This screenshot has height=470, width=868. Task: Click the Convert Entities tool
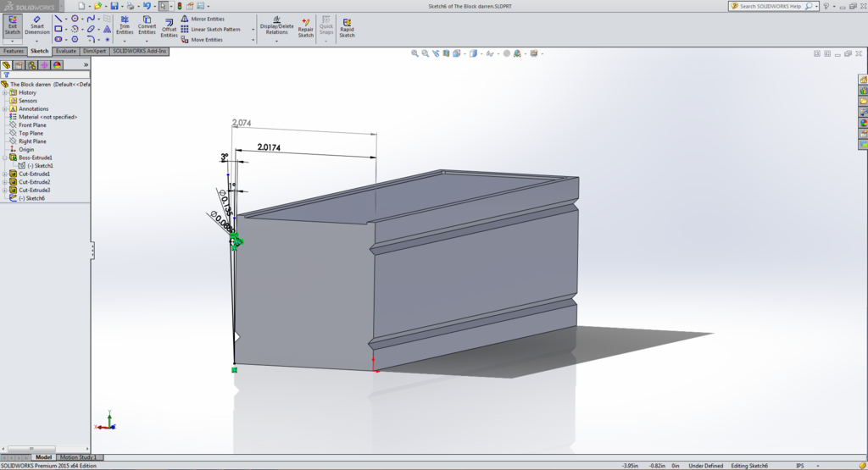(147, 25)
